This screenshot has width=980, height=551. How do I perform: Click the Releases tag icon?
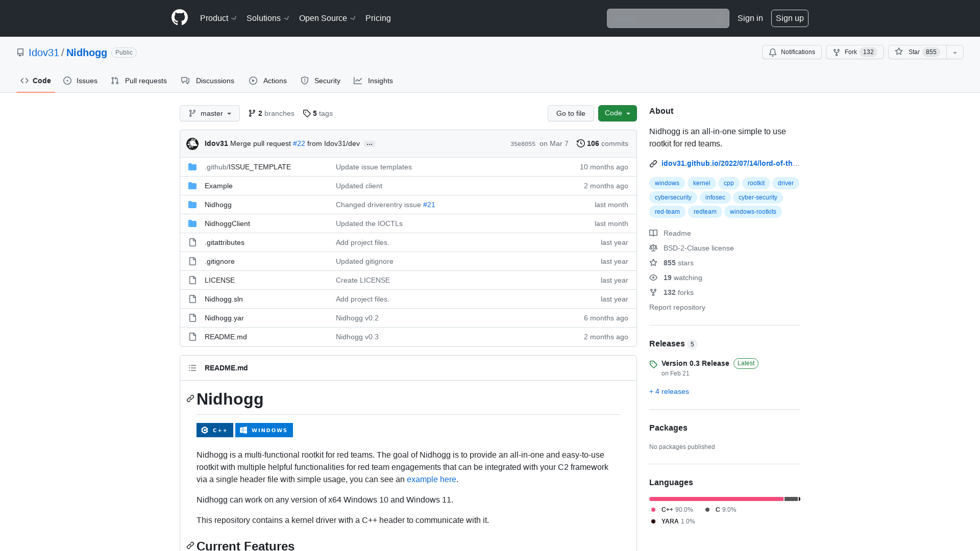653,364
